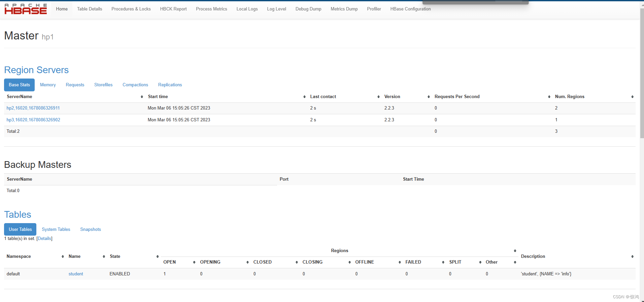Select the Master hp1 page heading
Image resolution: width=644 pixels, height=302 pixels.
pyautogui.click(x=29, y=36)
